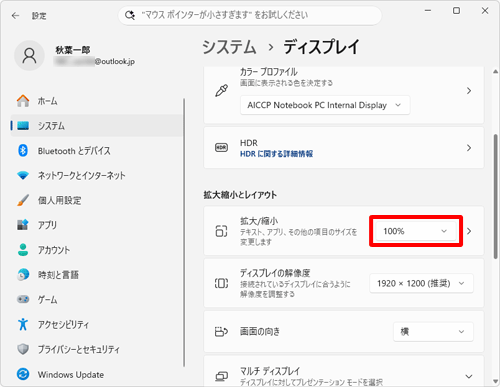Open Windows Update in sidebar
Image resolution: width=500 pixels, height=387 pixels.
[x=97, y=374]
